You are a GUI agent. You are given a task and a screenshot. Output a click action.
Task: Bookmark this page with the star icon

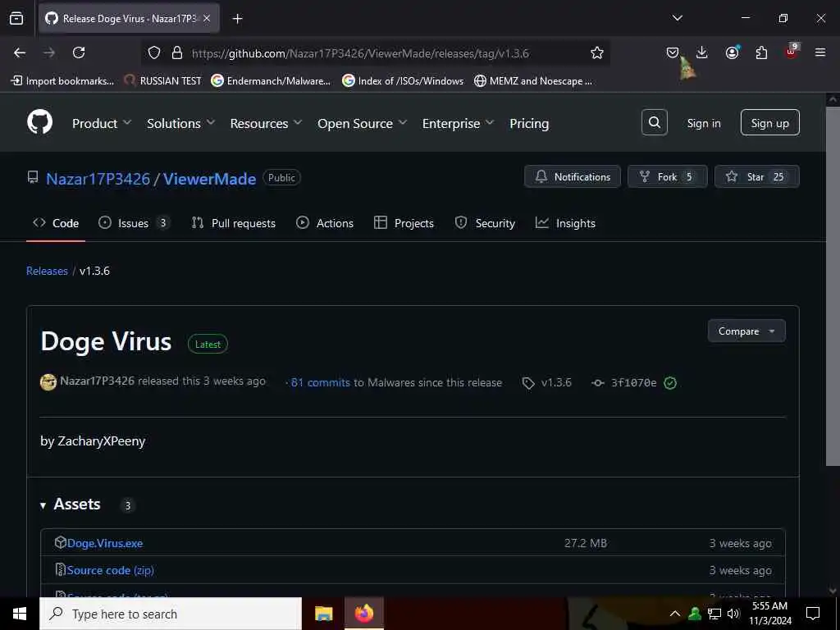coord(597,52)
